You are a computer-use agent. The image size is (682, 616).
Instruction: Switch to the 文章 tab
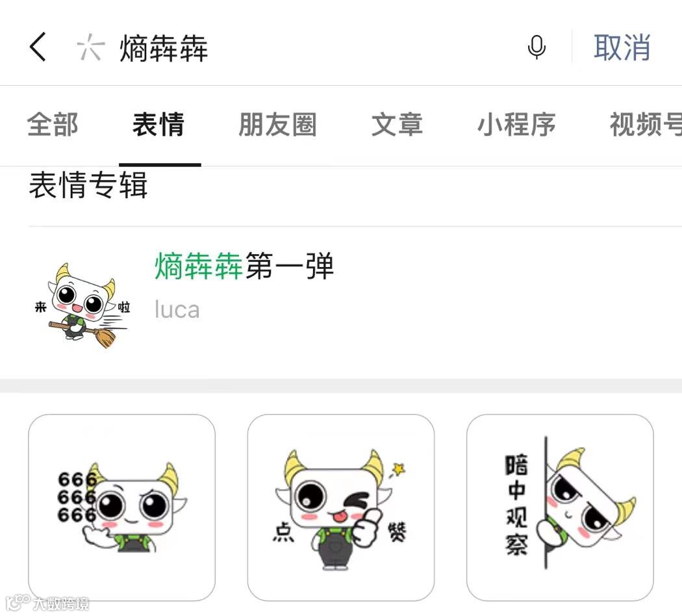(397, 124)
